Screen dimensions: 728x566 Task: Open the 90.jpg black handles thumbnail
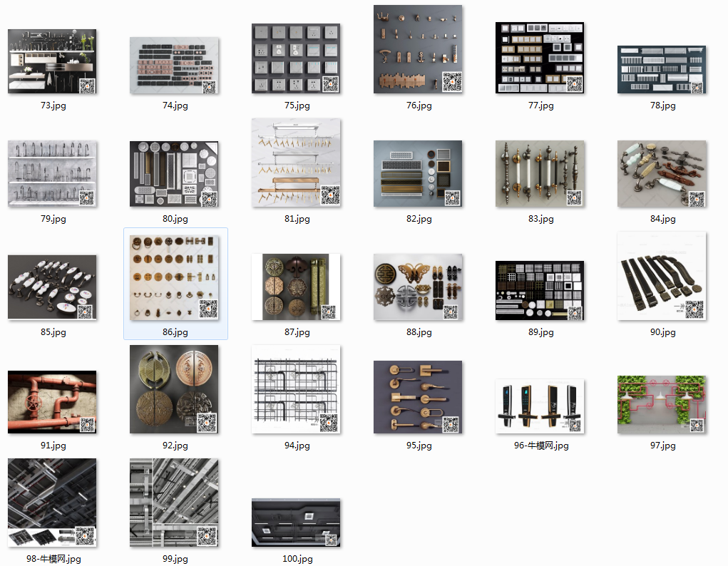tap(662, 276)
